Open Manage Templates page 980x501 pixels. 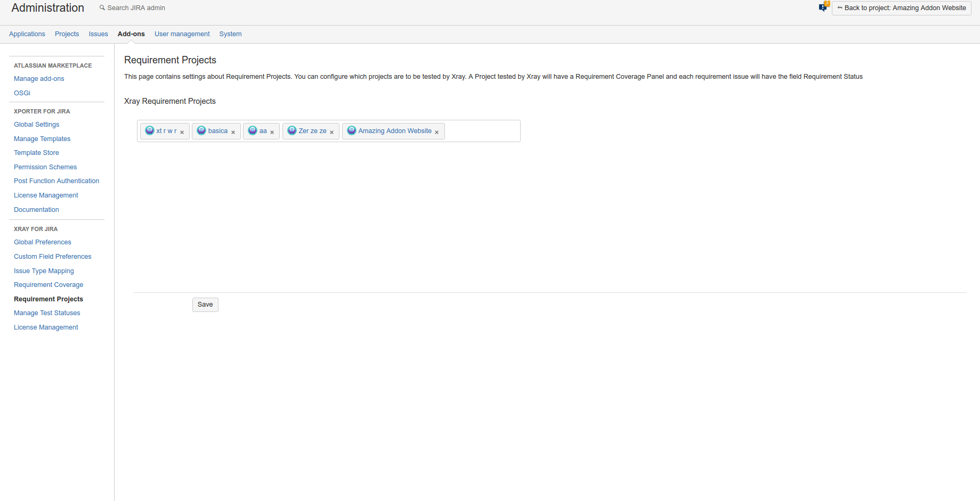(x=42, y=139)
